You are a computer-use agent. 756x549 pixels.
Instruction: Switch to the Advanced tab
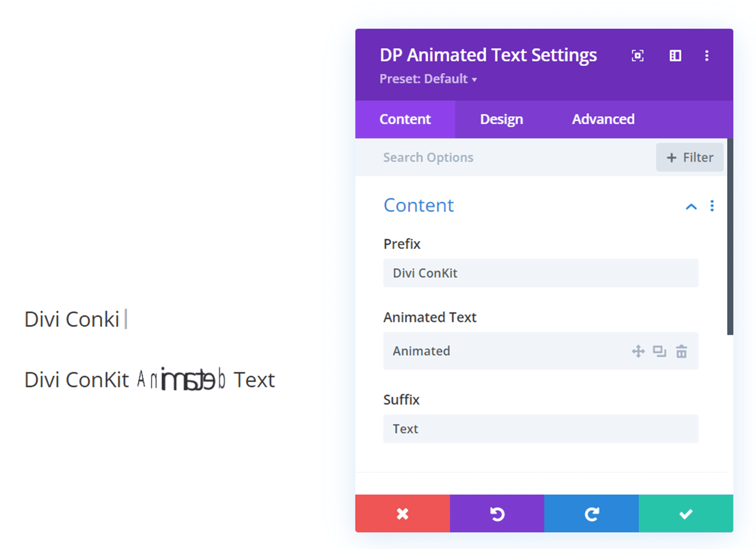point(603,119)
